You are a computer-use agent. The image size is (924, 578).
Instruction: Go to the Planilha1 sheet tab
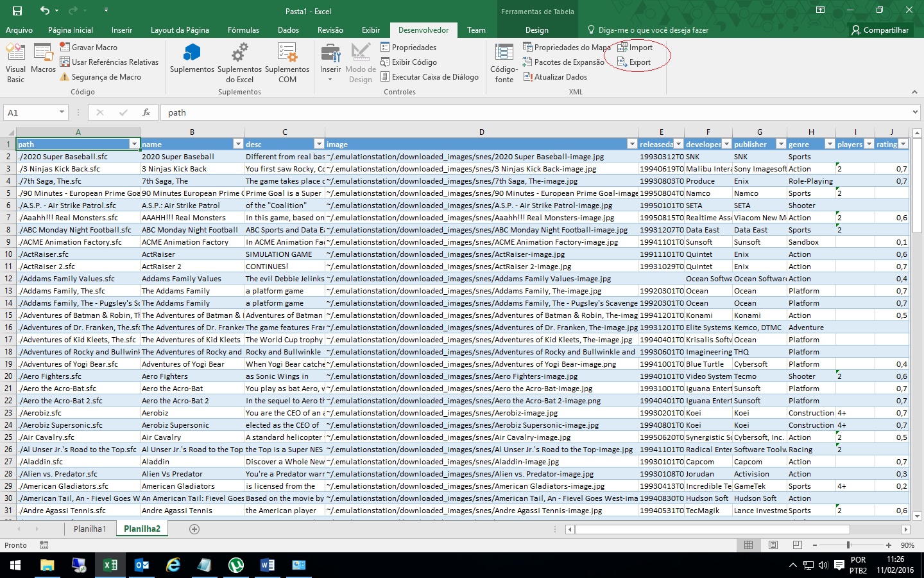click(x=89, y=529)
